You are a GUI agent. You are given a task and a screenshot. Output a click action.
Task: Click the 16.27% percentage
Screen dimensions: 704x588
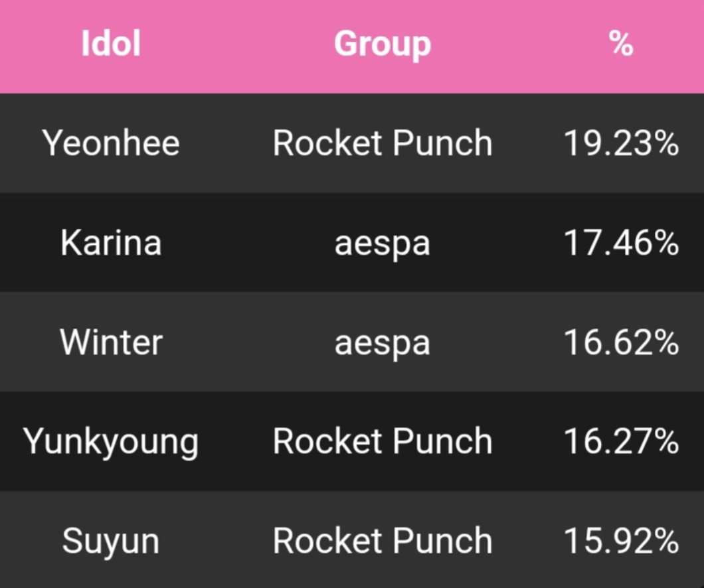coord(620,442)
